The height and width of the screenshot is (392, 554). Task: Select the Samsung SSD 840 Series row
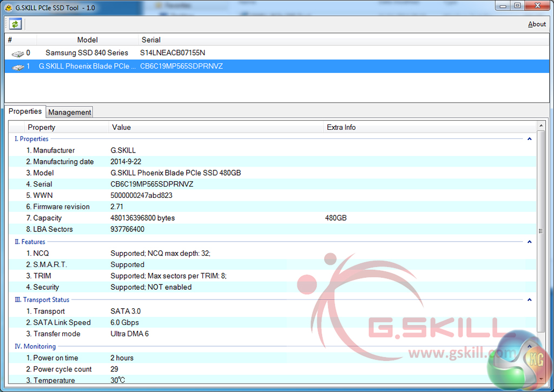point(276,53)
